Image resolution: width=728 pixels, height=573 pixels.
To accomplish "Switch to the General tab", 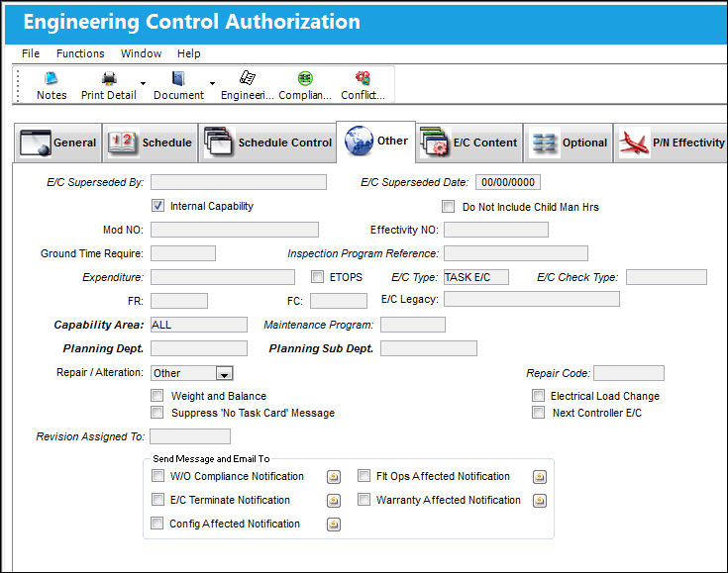I will 58,143.
